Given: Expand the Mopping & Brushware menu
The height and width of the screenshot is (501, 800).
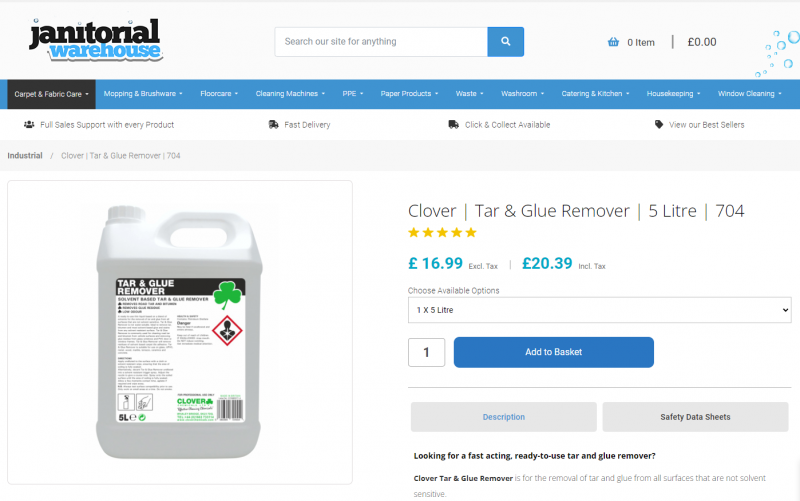Looking at the screenshot, I should tap(143, 94).
